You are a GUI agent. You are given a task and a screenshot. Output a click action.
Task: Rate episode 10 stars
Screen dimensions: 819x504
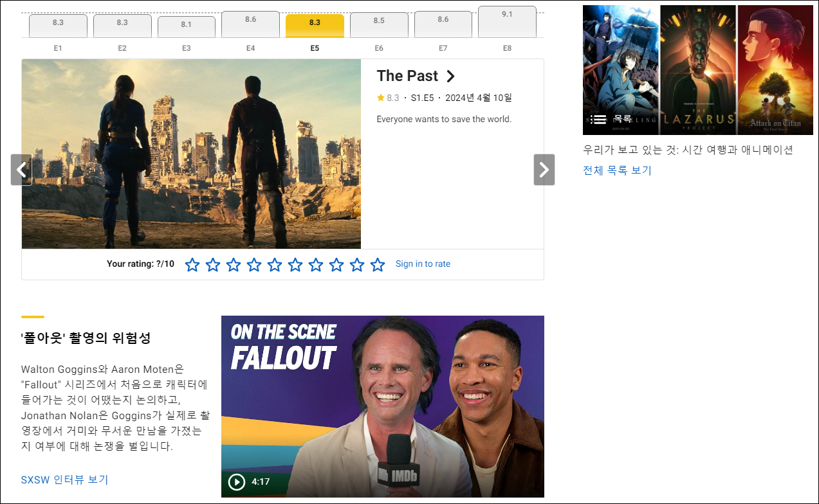point(378,264)
